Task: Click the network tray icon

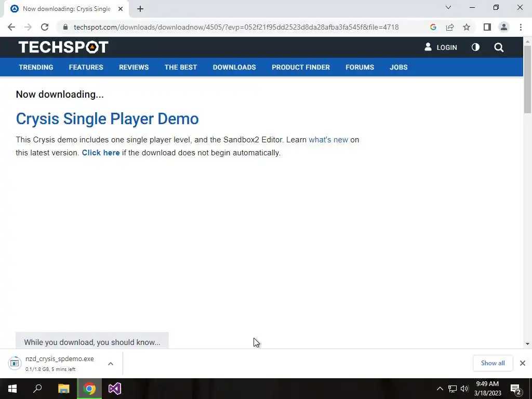Action: coord(453,389)
